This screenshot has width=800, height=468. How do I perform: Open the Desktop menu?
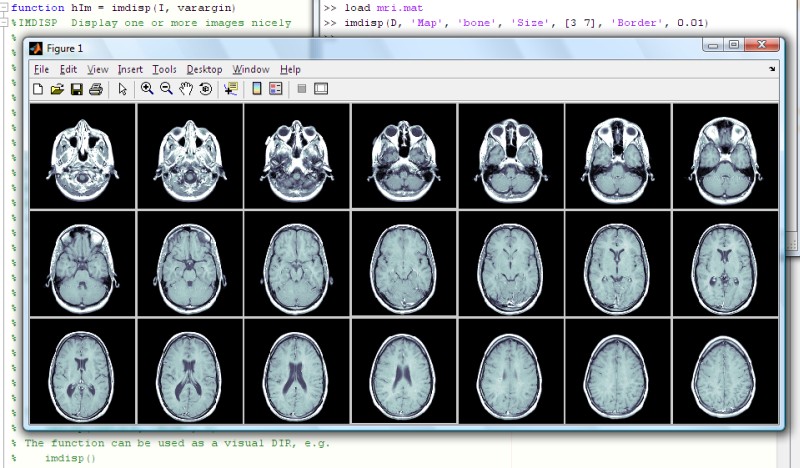pyautogui.click(x=204, y=69)
